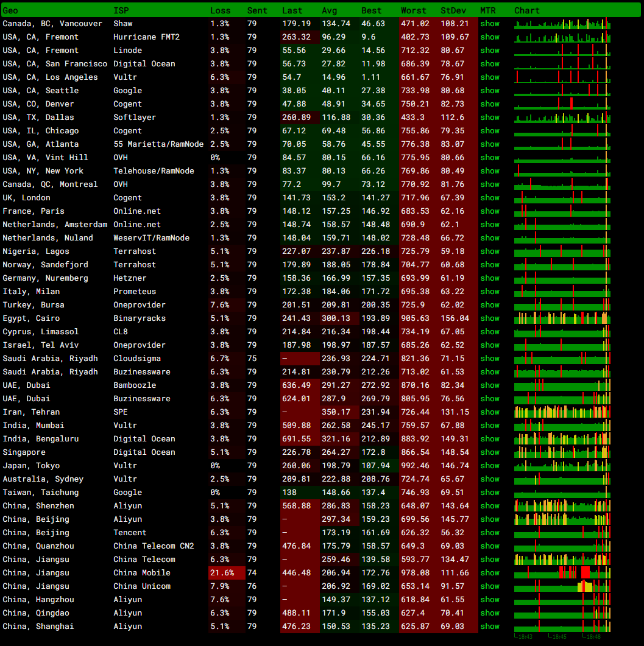Viewport: 644px width, 646px height.
Task: Open MTR show link for Dallas Softlayer
Action: [489, 118]
